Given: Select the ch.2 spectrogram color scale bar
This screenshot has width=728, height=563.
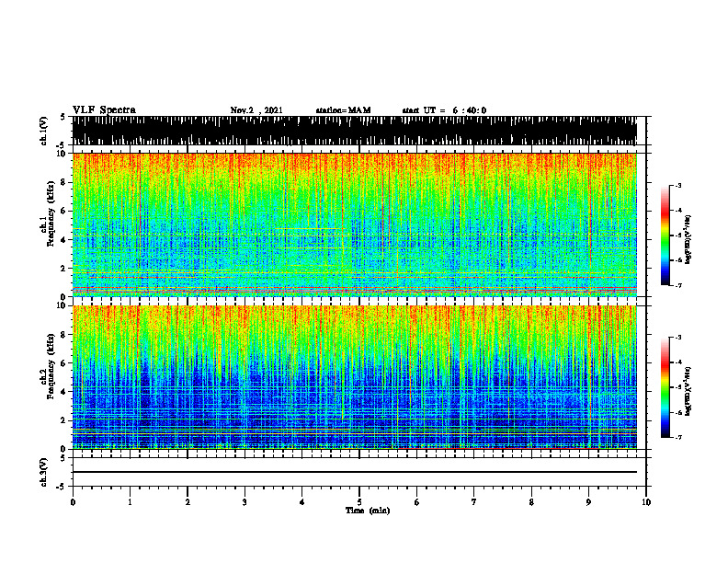Looking at the screenshot, I should coord(665,387).
